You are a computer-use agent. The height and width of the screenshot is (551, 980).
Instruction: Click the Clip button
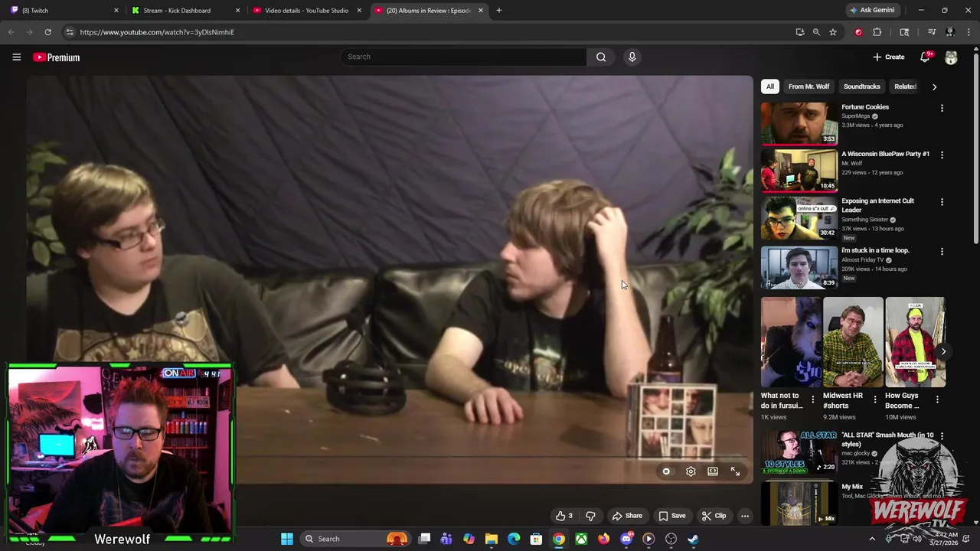coord(714,516)
